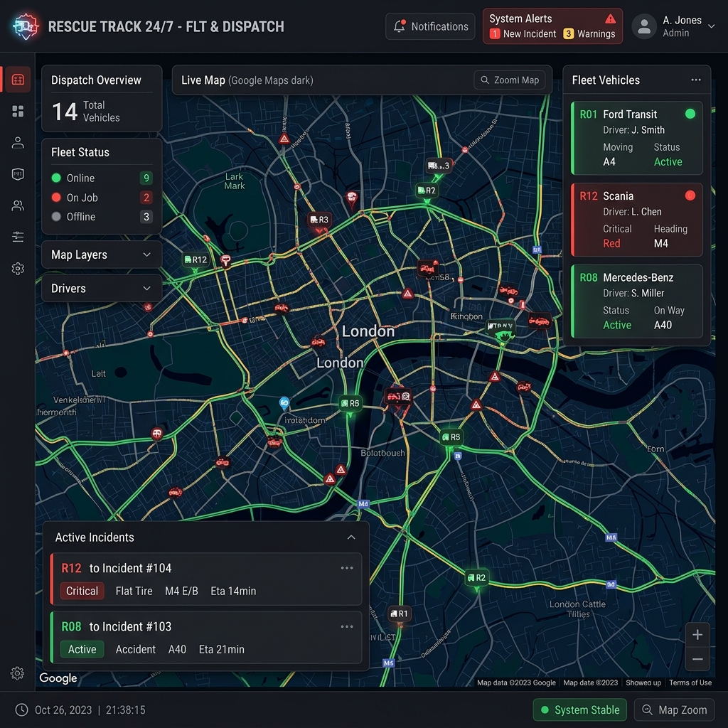The height and width of the screenshot is (728, 728).
Task: Click the System Stable status indicator
Action: [x=580, y=710]
